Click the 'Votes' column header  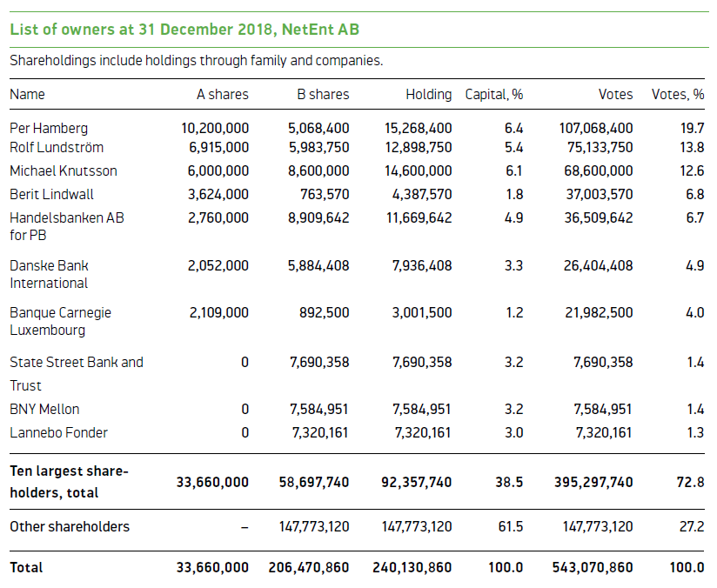[x=615, y=94]
